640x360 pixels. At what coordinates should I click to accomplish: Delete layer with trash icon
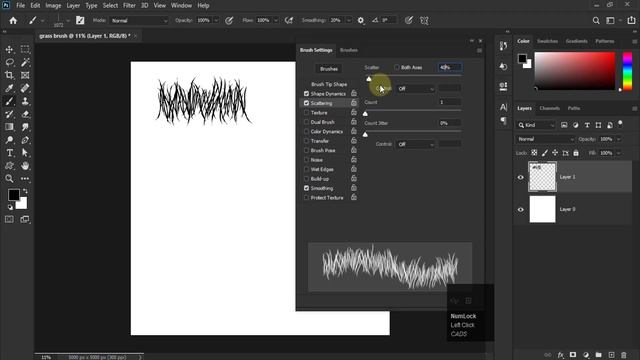click(x=624, y=355)
